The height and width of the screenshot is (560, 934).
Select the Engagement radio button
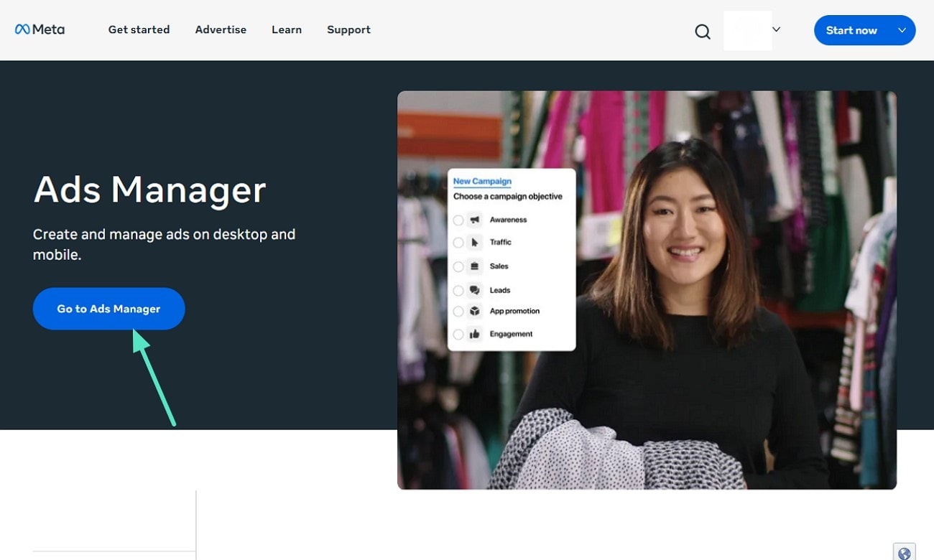point(458,335)
